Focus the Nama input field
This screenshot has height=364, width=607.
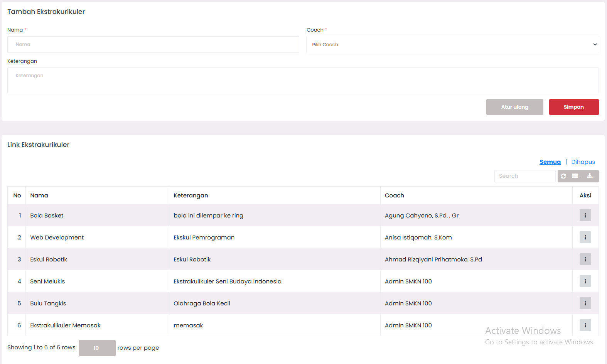tap(153, 45)
